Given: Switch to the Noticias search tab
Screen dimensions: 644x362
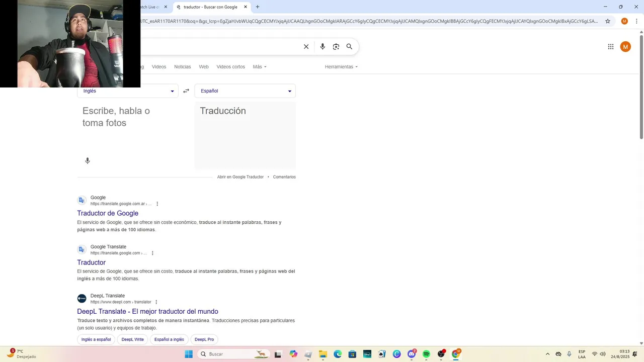Looking at the screenshot, I should [183, 67].
